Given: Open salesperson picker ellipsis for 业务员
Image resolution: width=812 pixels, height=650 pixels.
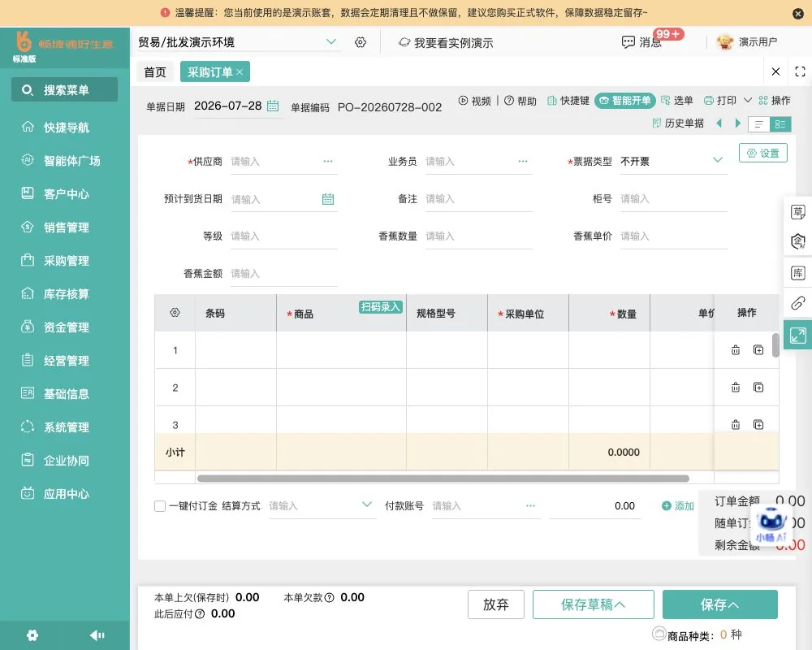Looking at the screenshot, I should pyautogui.click(x=522, y=161).
